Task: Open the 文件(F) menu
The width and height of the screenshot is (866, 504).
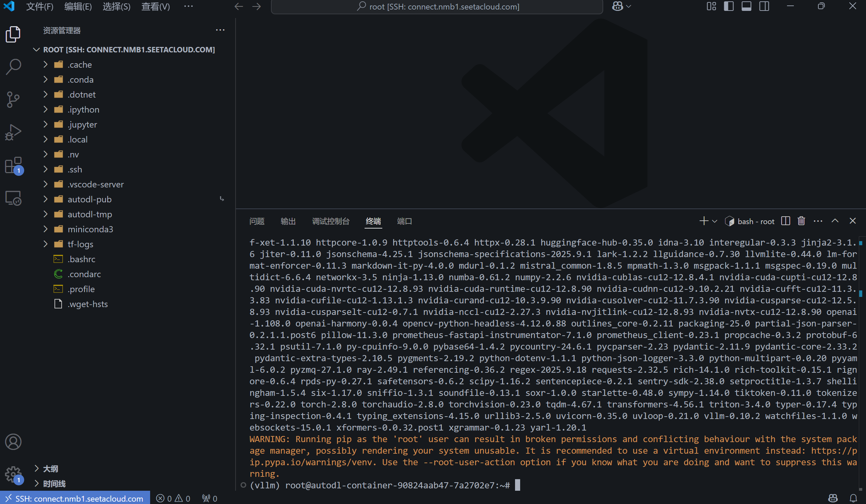Action: [x=40, y=6]
